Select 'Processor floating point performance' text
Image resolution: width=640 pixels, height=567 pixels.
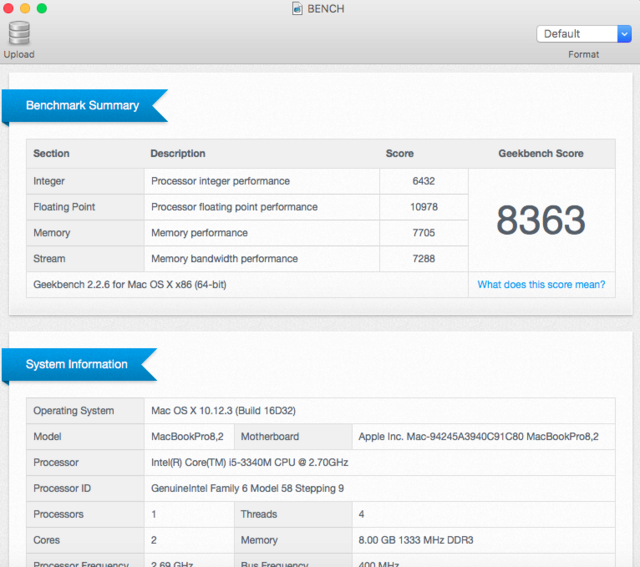point(234,207)
